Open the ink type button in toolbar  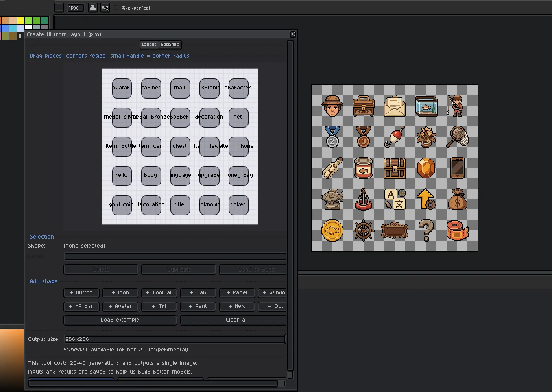92,7
